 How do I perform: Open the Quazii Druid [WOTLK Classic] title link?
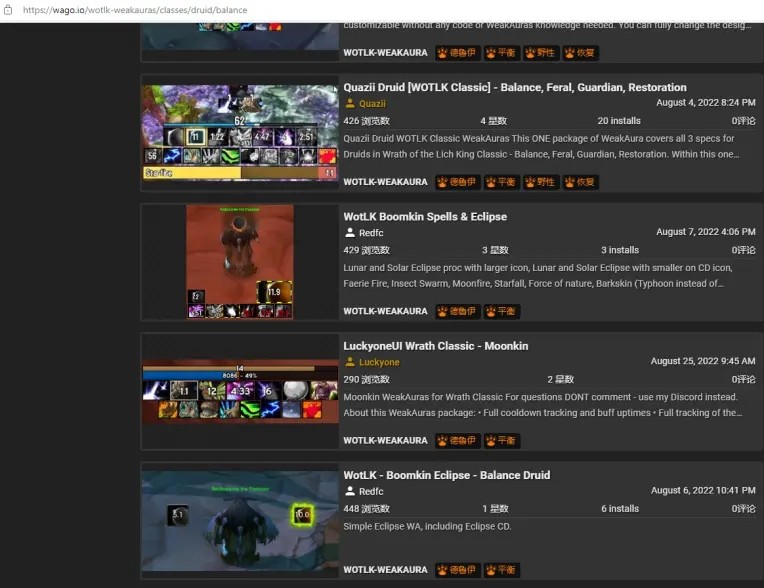[x=514, y=87]
